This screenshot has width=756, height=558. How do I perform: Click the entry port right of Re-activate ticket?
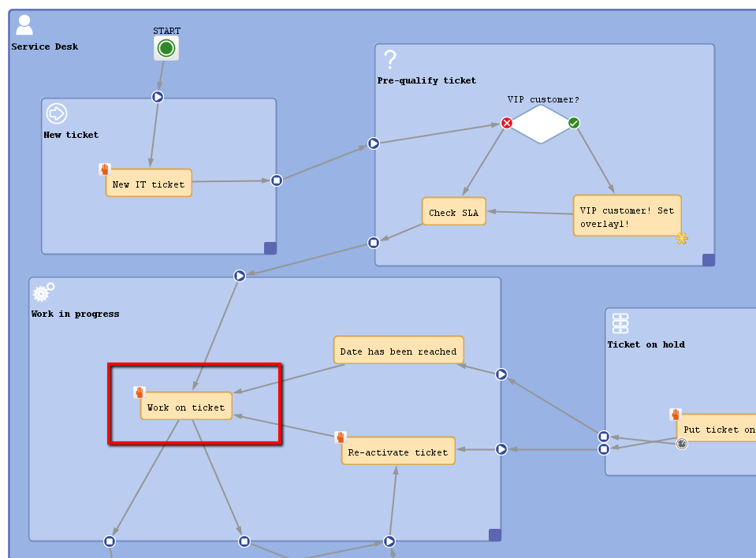[x=501, y=449]
